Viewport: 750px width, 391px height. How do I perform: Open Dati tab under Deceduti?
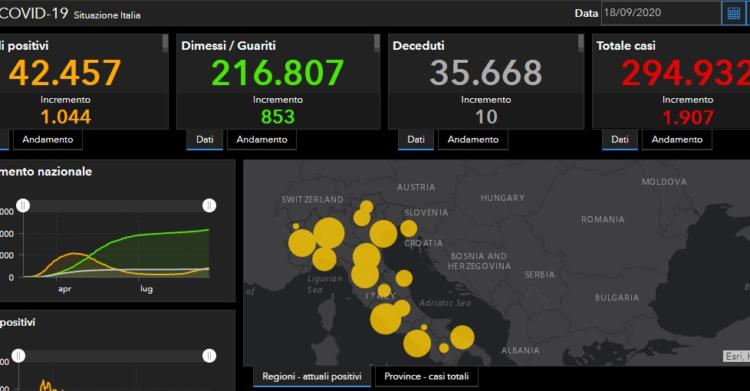pos(416,140)
